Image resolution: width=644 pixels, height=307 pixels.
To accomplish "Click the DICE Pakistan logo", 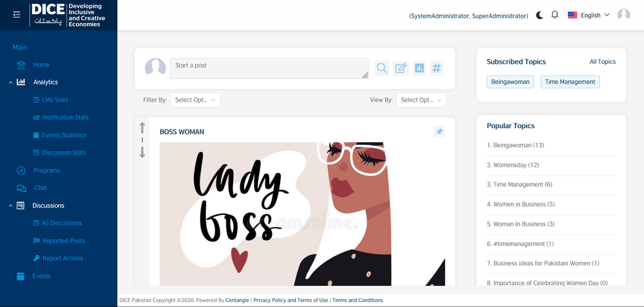I will click(x=69, y=15).
